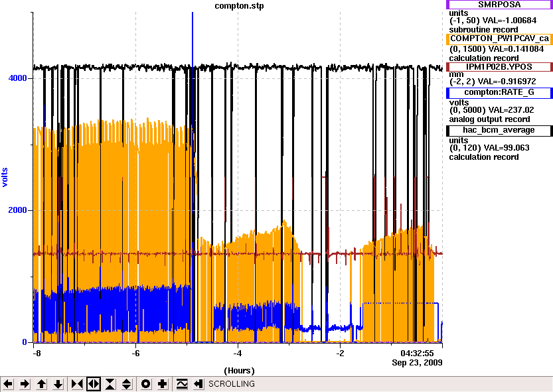Click the VAL=-1.00684 SMRPOSA value text
The width and height of the screenshot is (553, 392).
click(510, 21)
